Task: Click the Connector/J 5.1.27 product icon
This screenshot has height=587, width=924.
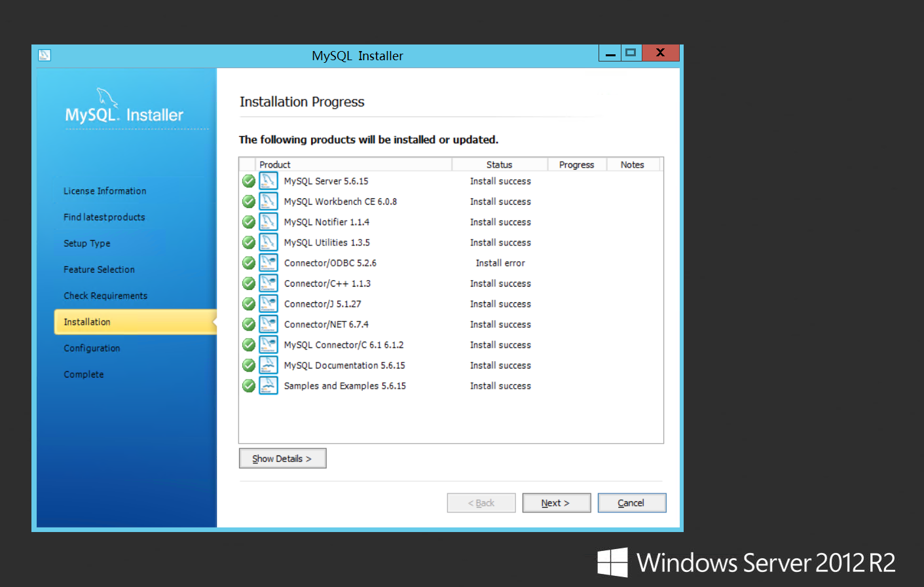Action: pos(268,304)
